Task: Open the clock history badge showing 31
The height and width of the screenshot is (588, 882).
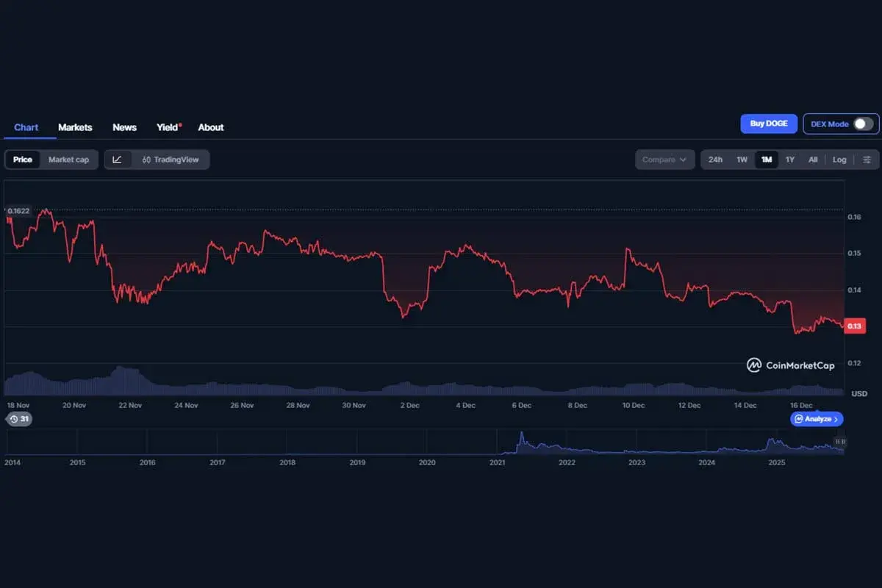Action: point(20,419)
